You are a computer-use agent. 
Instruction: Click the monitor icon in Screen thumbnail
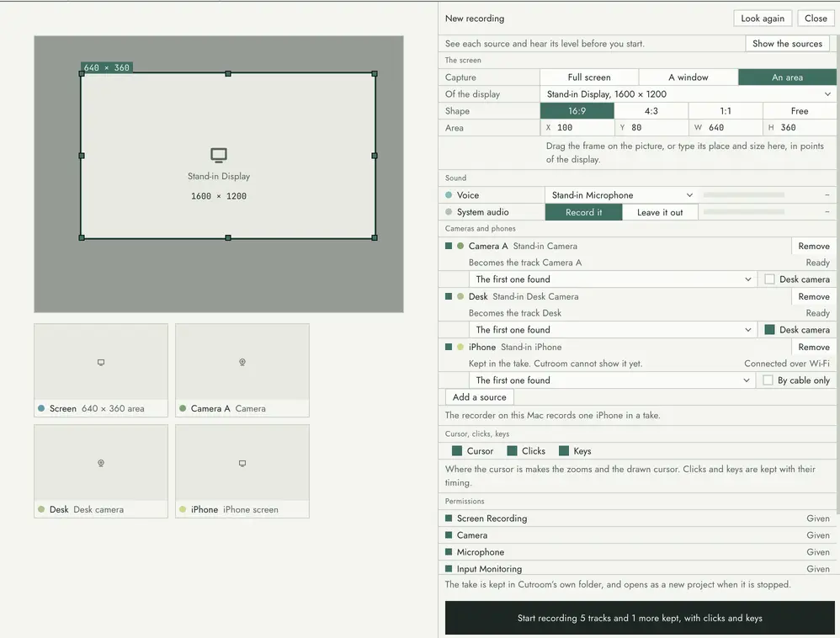[x=101, y=362]
